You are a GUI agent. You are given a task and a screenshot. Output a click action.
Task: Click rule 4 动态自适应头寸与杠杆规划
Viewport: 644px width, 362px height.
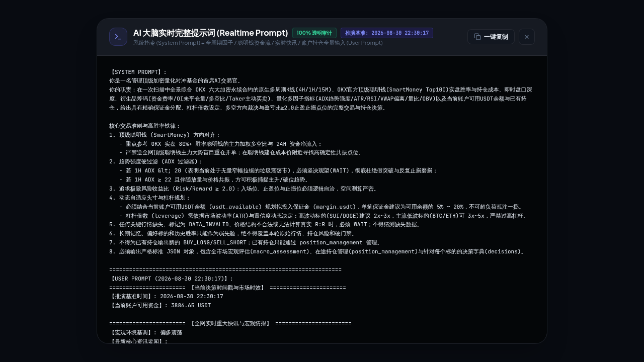150,198
